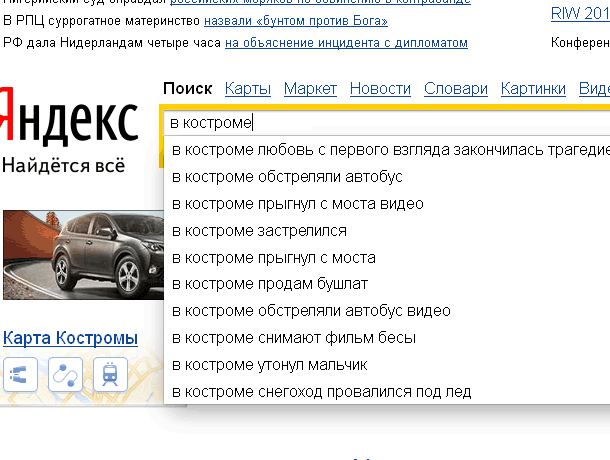Image resolution: width=610 pixels, height=460 pixels.
Task: Pick suggestion 'в костроме прыгнул с моста'
Action: (x=387, y=258)
